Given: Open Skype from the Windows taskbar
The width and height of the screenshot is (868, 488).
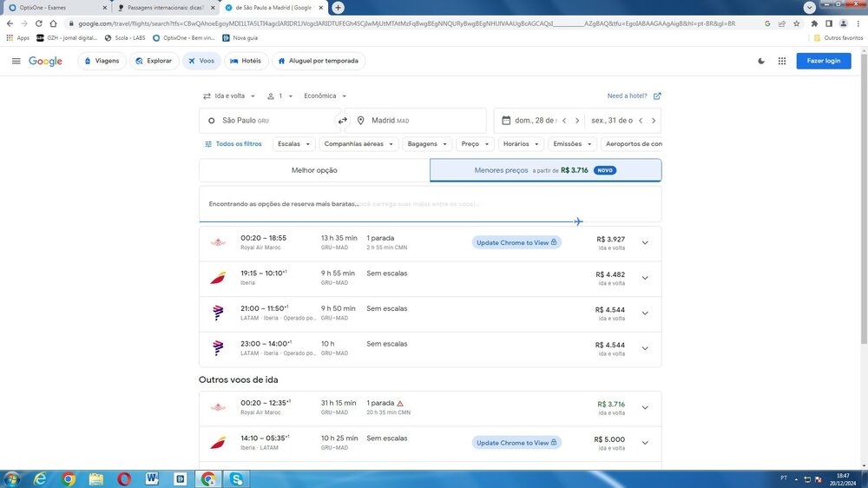Looking at the screenshot, I should point(236,478).
